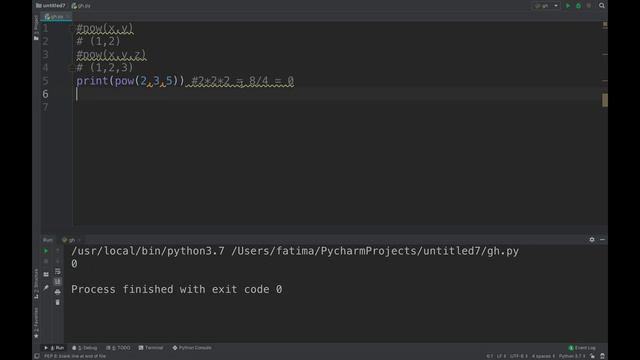Run the gh configuration from top toolbar
Image resolution: width=640 pixels, height=360 pixels.
(568, 6)
